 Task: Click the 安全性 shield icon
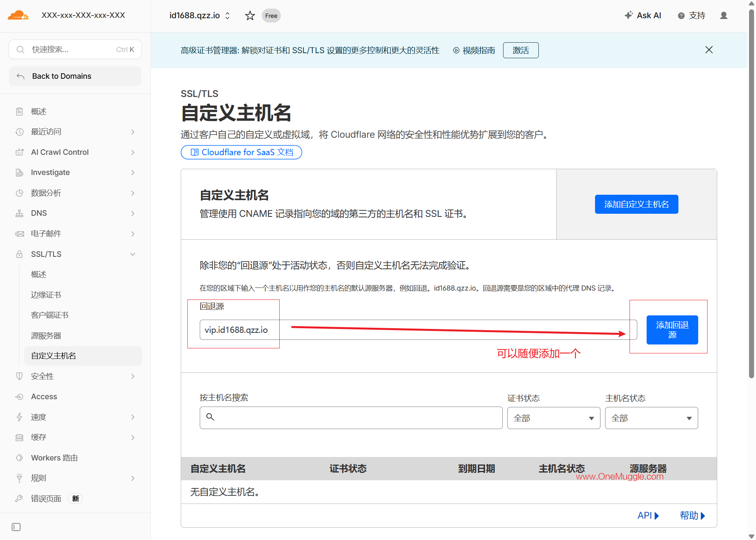(x=19, y=376)
